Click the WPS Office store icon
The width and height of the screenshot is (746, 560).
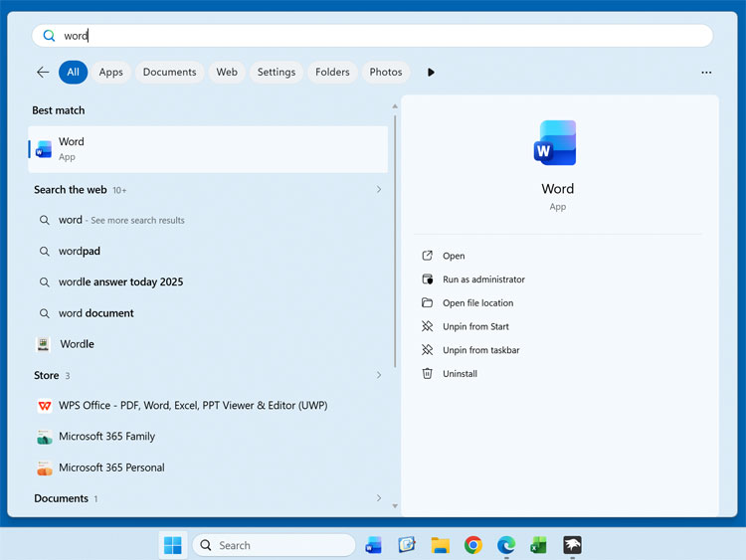44,406
